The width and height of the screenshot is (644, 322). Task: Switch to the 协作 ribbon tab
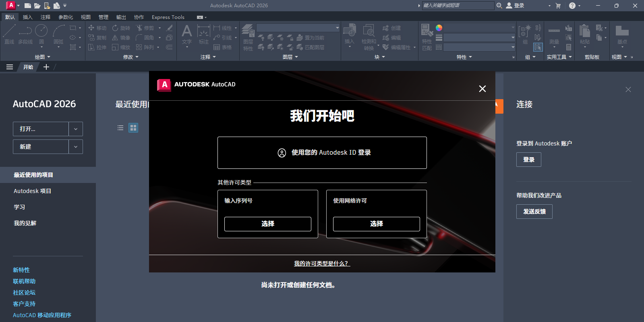pyautogui.click(x=139, y=17)
